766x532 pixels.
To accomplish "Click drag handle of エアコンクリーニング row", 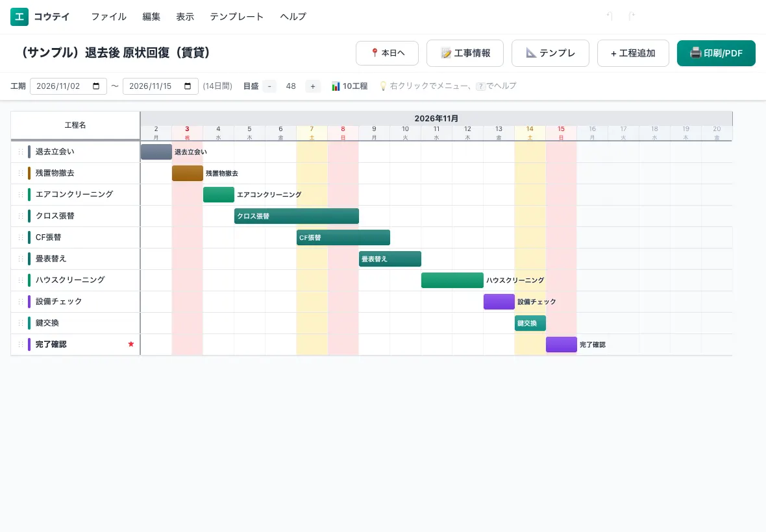I will click(21, 195).
